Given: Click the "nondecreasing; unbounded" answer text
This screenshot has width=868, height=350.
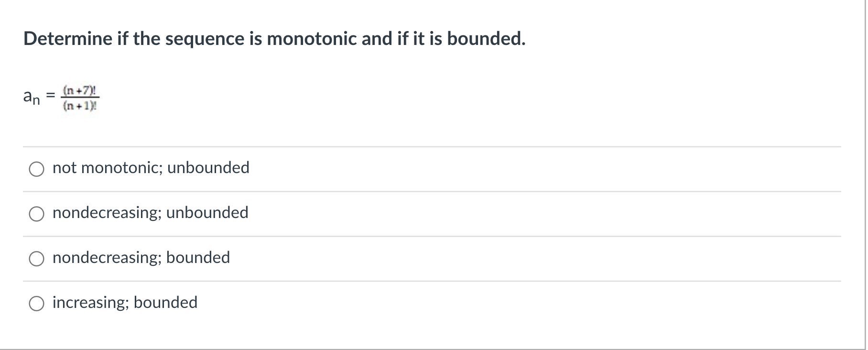Looking at the screenshot, I should pos(150,212).
